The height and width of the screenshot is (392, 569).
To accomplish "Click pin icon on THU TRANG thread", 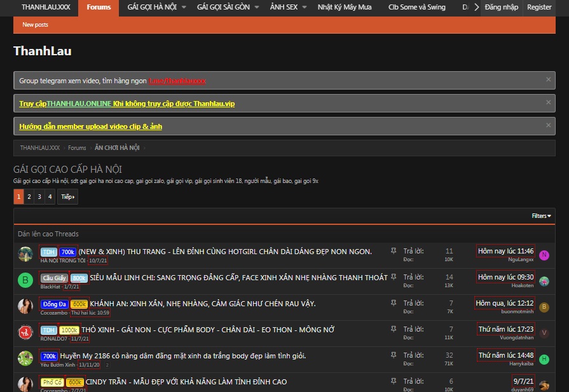I will [394, 250].
